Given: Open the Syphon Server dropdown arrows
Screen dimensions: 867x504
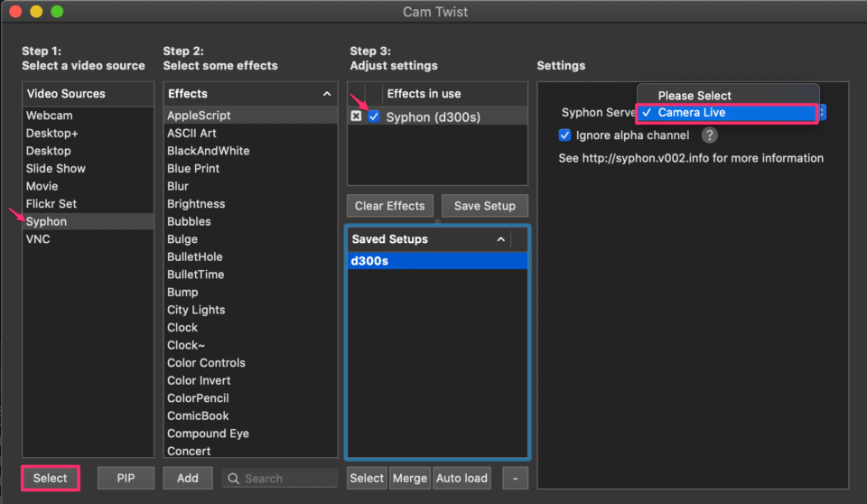Looking at the screenshot, I should click(822, 112).
